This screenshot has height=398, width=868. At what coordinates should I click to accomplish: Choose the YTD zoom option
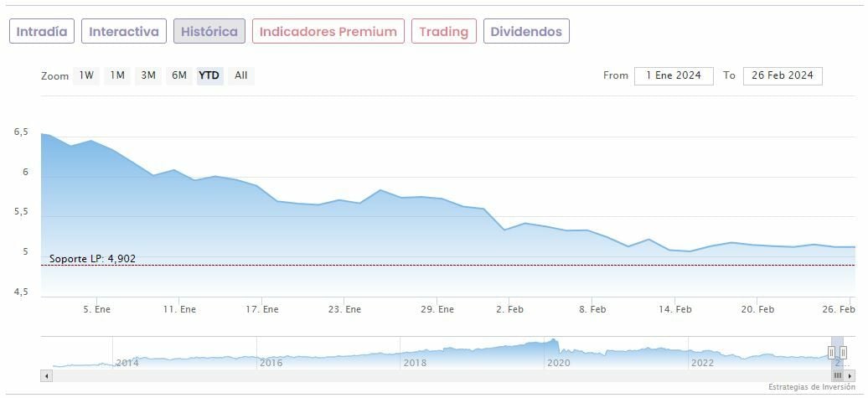[209, 75]
